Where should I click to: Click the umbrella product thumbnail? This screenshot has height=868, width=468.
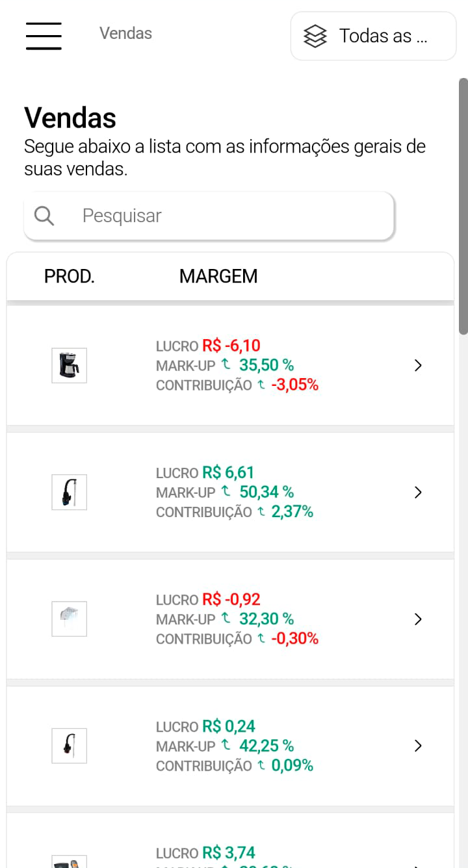pyautogui.click(x=69, y=619)
